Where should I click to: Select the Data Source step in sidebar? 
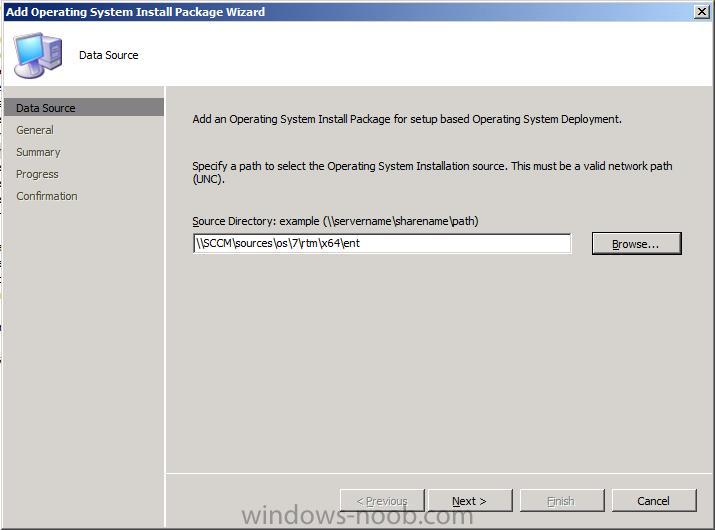pos(84,108)
